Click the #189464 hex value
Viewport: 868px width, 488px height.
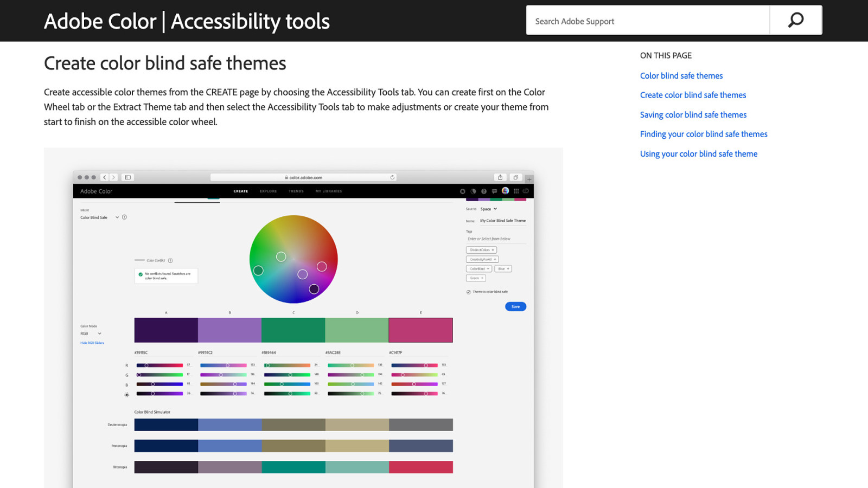click(x=269, y=352)
